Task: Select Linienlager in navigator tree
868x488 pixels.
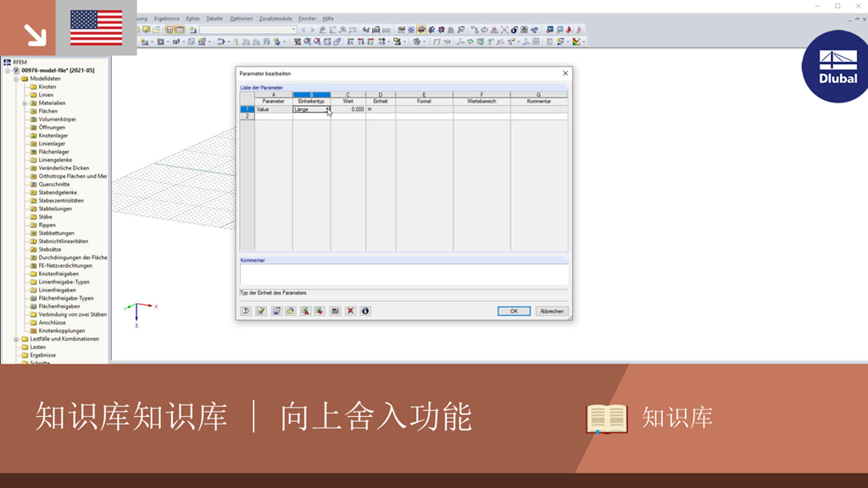Action: [x=52, y=144]
